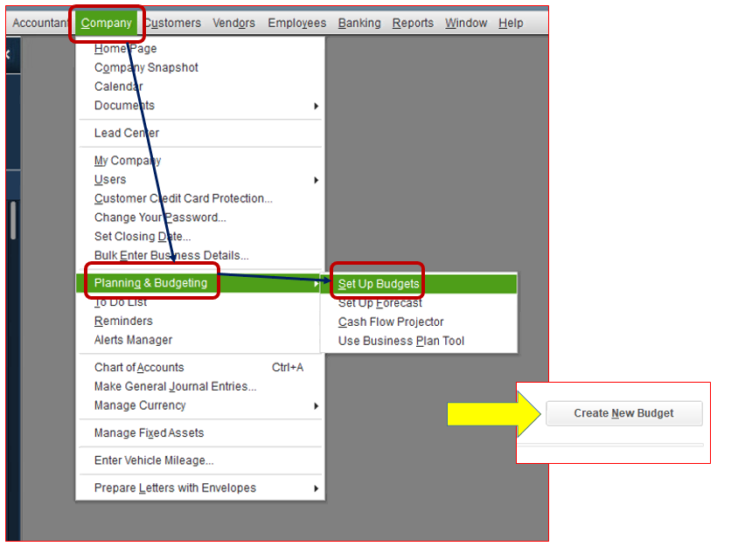
Task: Open the Reports menu
Action: [413, 23]
